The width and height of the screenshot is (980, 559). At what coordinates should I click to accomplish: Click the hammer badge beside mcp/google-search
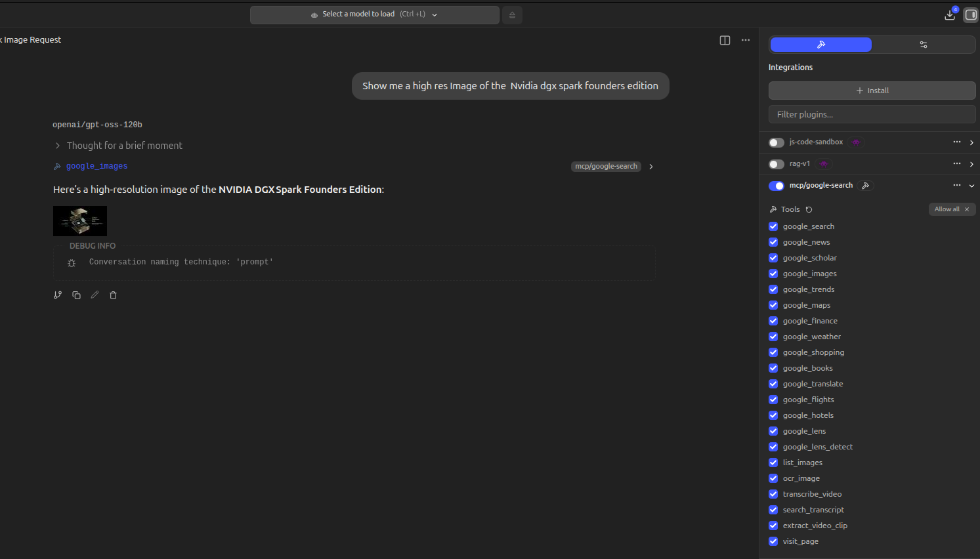coord(866,186)
